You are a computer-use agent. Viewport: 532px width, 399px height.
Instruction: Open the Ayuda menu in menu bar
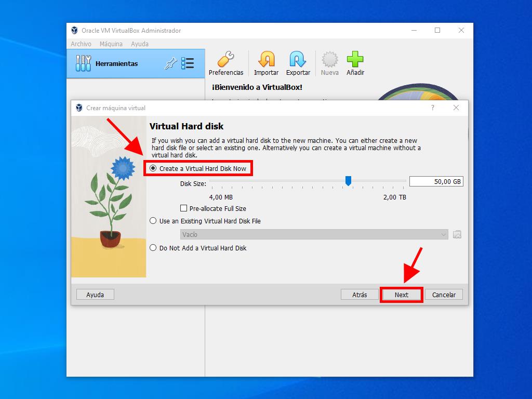pos(140,44)
